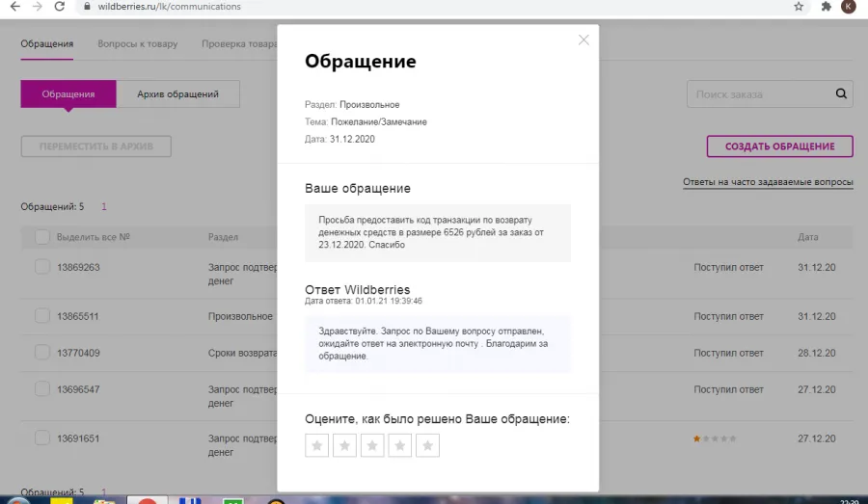Bookmark this page with the star icon
Image resolution: width=868 pixels, height=504 pixels.
click(x=799, y=7)
